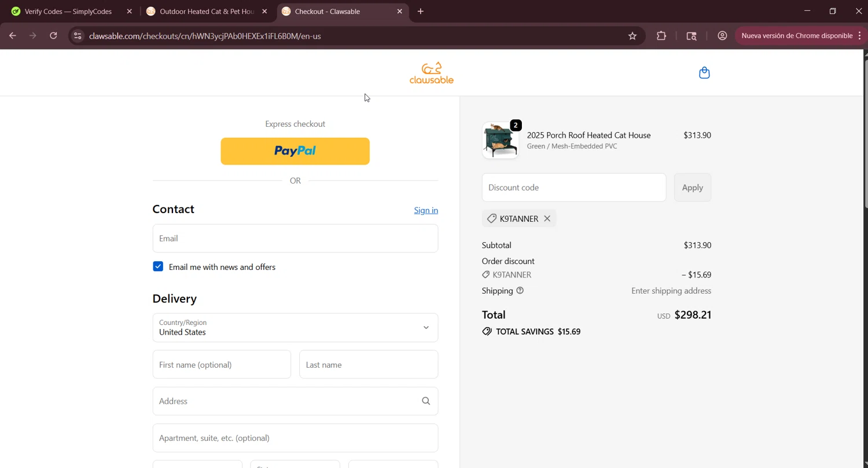868x468 pixels.
Task: Pay with the PayPal express button
Action: [295, 151]
